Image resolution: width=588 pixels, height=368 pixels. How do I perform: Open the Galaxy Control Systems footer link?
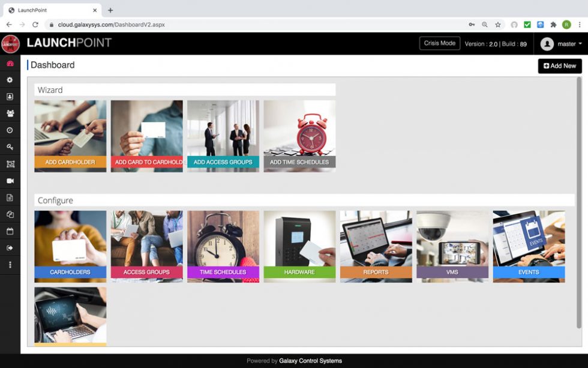click(x=310, y=361)
